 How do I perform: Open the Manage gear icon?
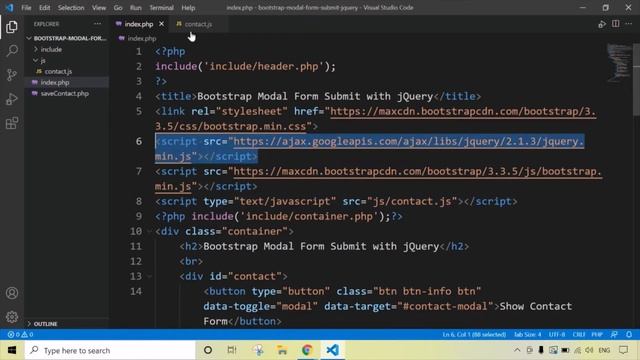(12, 317)
